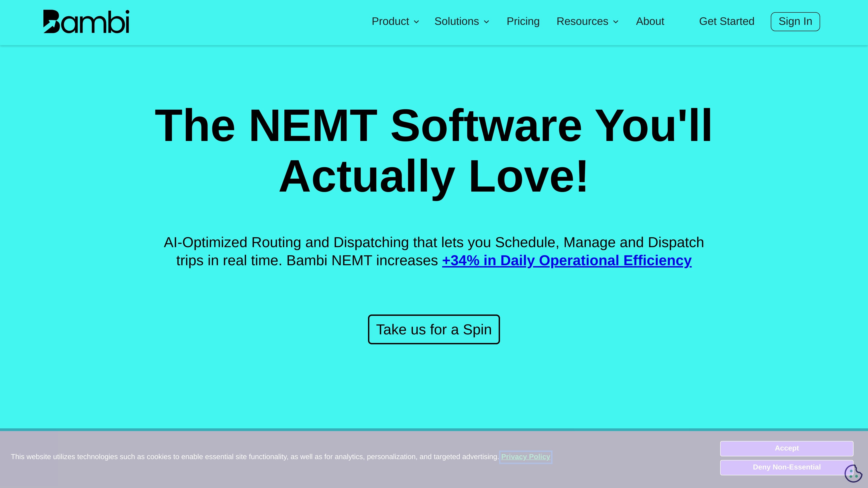Visit the About page
The width and height of the screenshot is (868, 488).
pos(650,21)
